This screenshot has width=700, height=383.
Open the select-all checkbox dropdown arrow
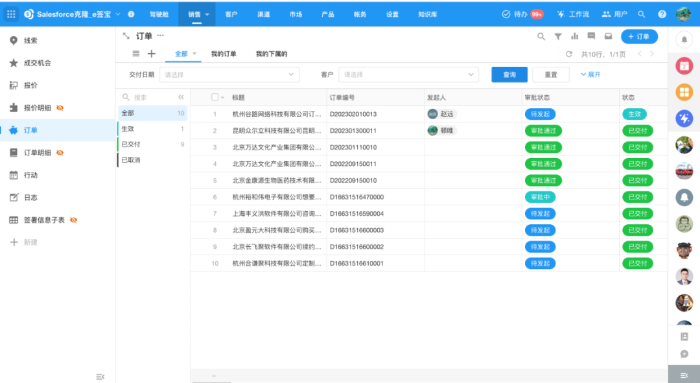(222, 97)
